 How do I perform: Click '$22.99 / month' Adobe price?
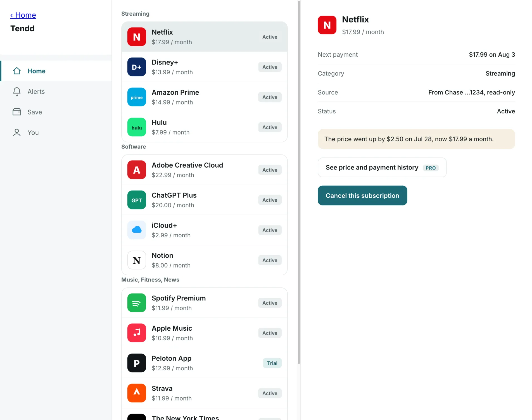tap(173, 175)
